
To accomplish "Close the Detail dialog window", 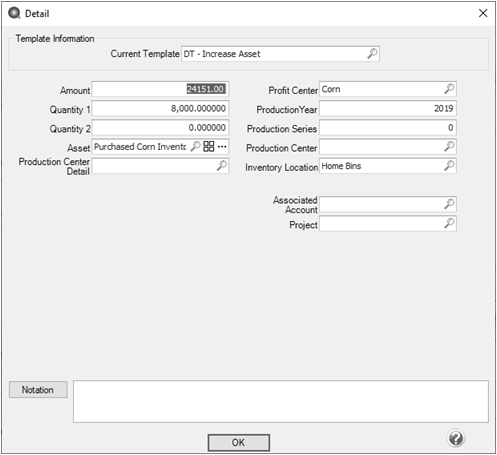I will (483, 13).
